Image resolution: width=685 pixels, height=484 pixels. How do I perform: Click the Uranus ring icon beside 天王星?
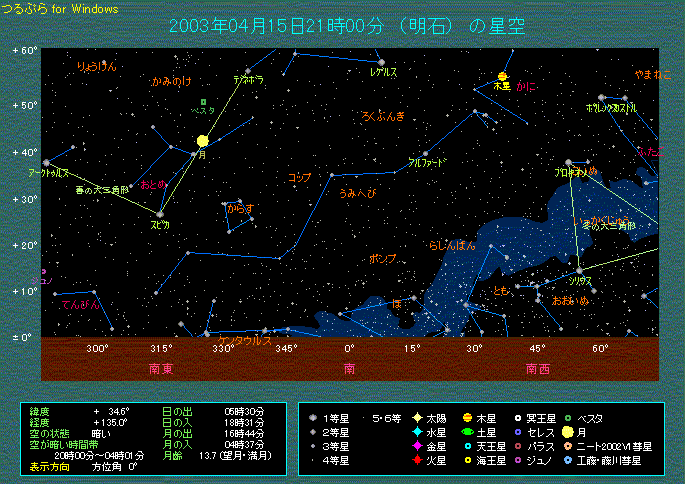point(467,446)
